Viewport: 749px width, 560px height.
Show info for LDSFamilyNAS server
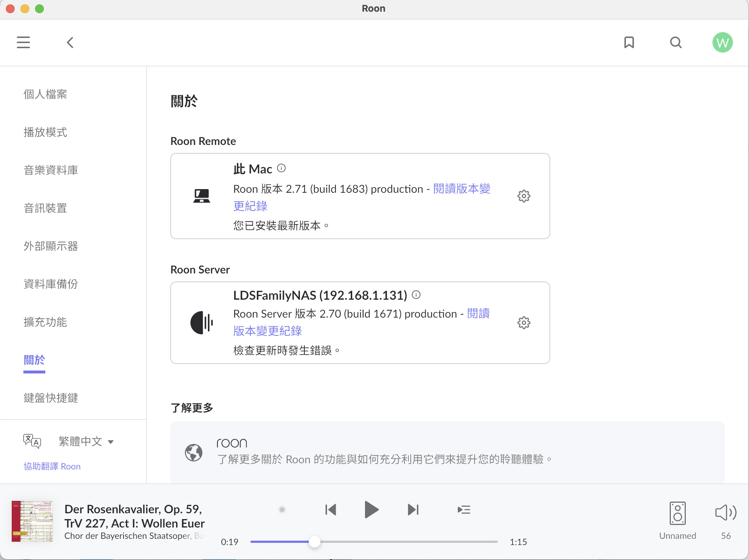pyautogui.click(x=416, y=295)
